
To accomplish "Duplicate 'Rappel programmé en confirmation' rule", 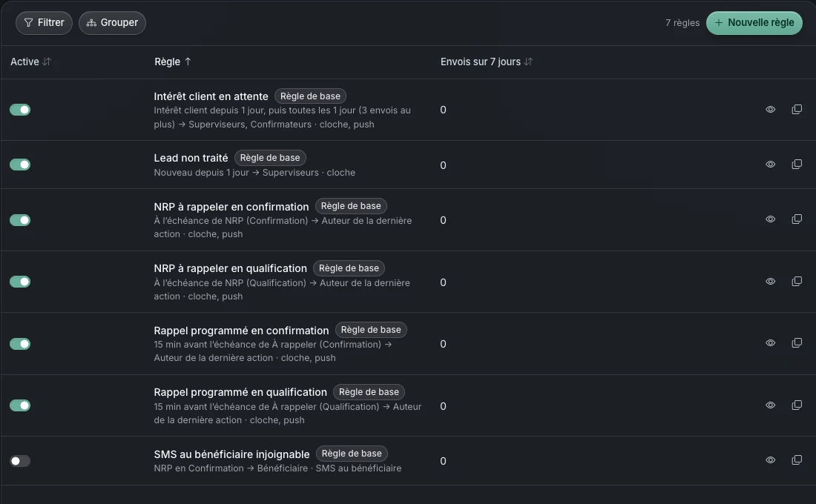I will point(797,342).
